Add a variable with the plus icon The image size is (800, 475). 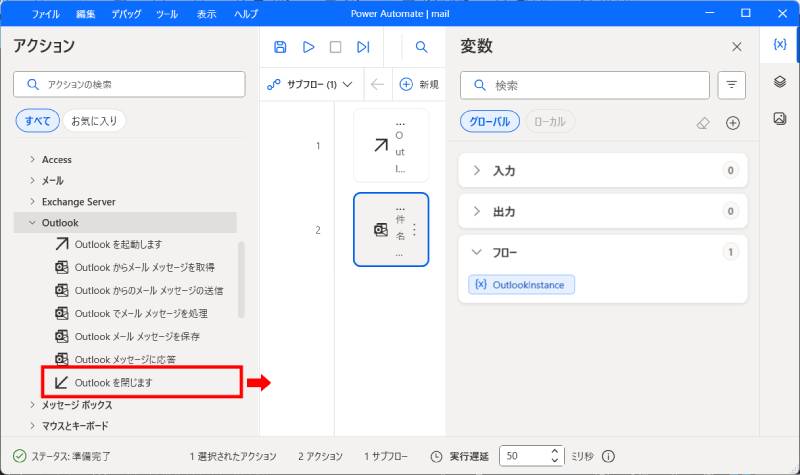click(733, 123)
